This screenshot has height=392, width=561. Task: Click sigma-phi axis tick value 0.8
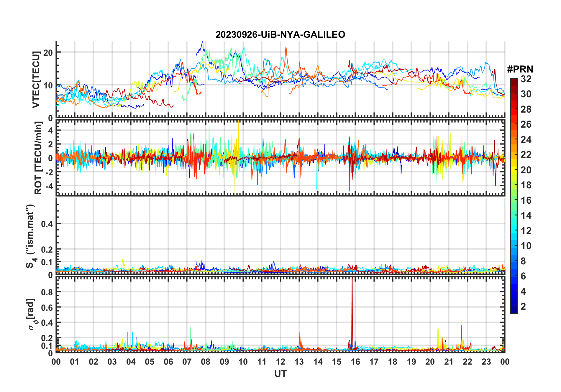[47, 292]
